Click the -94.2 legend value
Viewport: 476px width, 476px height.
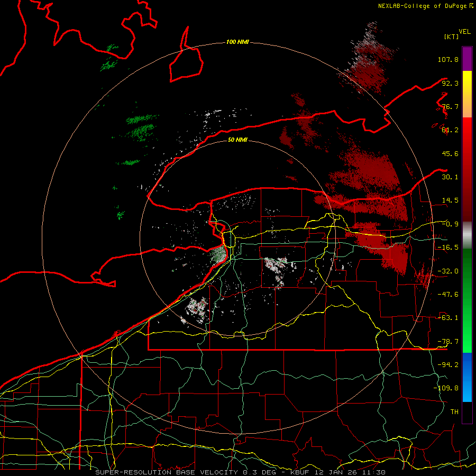tap(448, 364)
